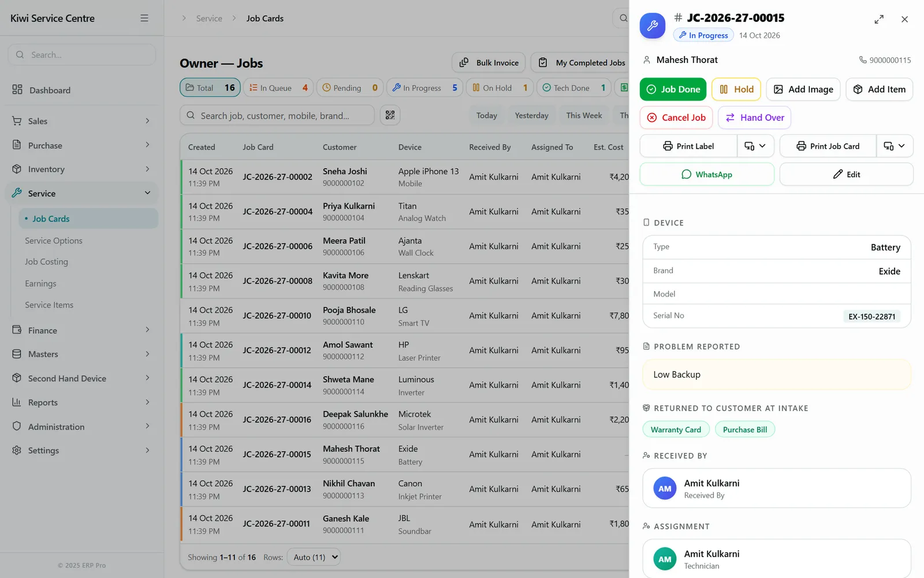Click Print Job Card button
This screenshot has width=924, height=578.
coord(828,146)
